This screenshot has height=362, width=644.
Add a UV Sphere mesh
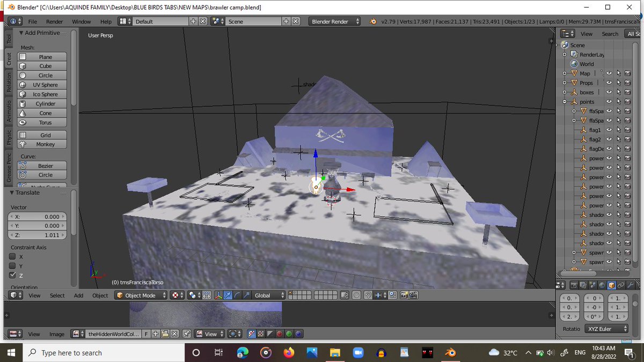pos(42,85)
